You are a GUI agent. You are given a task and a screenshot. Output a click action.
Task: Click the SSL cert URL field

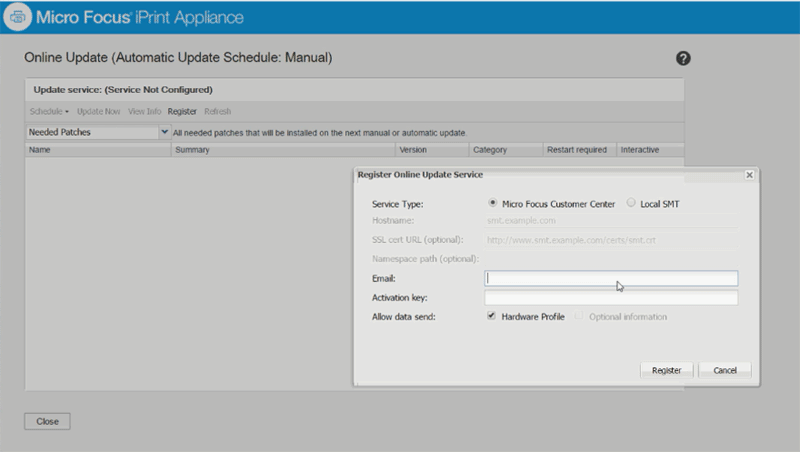(x=611, y=240)
